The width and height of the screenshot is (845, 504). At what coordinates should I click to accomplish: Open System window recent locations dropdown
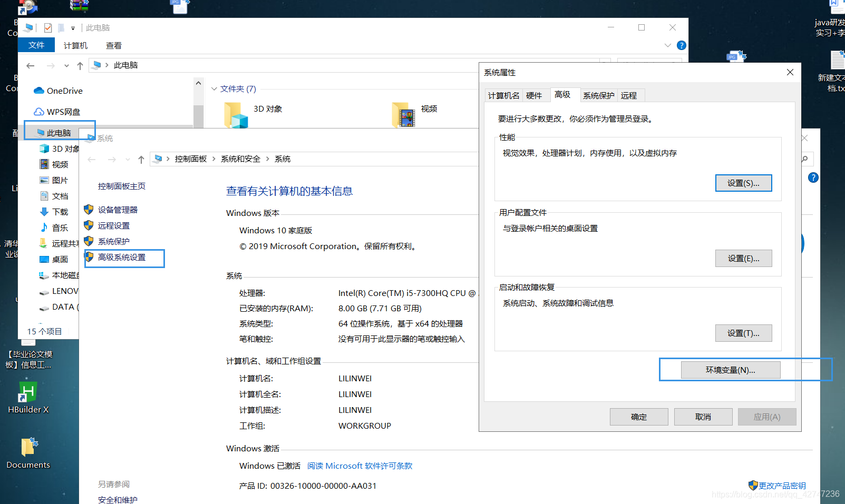128,160
